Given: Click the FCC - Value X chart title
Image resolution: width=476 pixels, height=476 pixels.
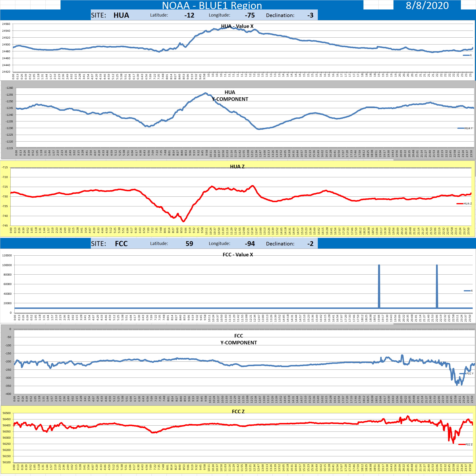Looking at the screenshot, I should [237, 254].
